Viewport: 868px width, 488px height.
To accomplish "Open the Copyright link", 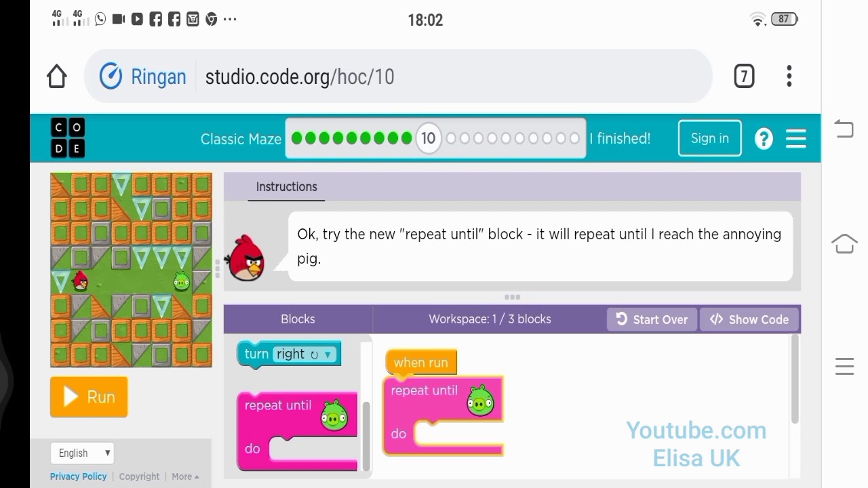I will click(139, 476).
